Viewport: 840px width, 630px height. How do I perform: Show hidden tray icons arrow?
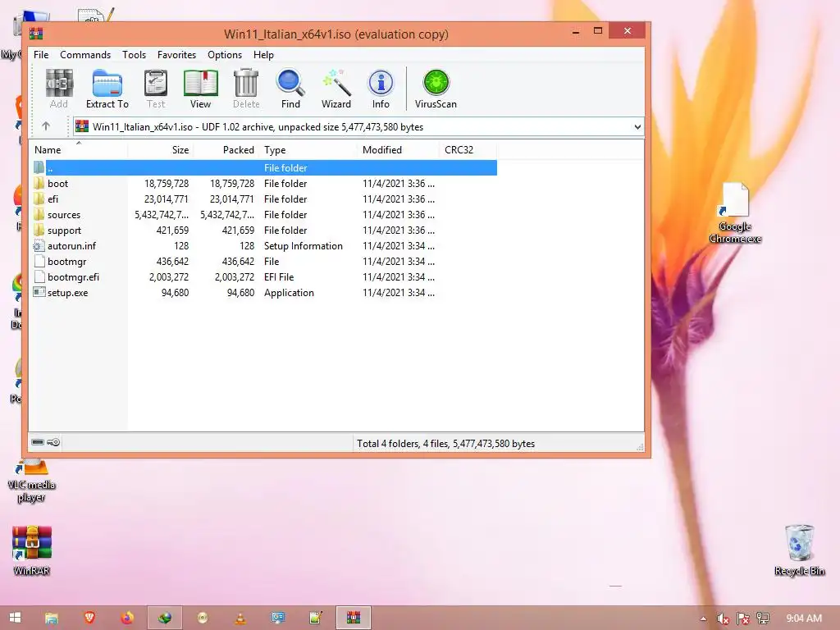703,619
